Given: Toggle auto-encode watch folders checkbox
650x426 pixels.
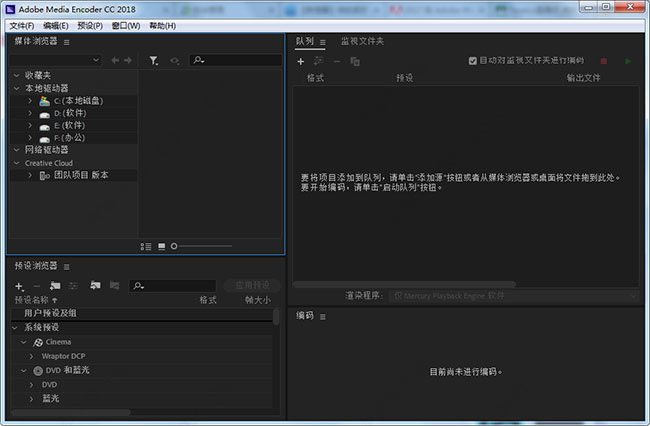Looking at the screenshot, I should click(472, 61).
